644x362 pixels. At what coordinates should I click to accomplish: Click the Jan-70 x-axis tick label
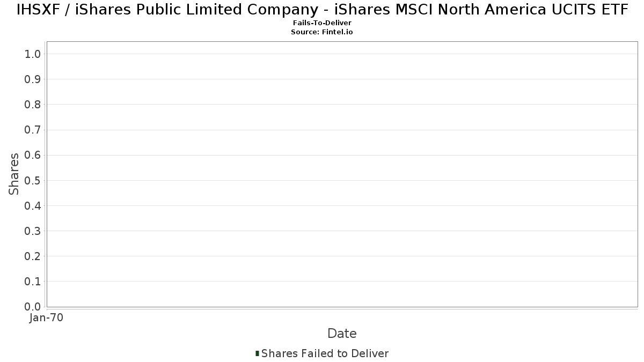coord(47,318)
